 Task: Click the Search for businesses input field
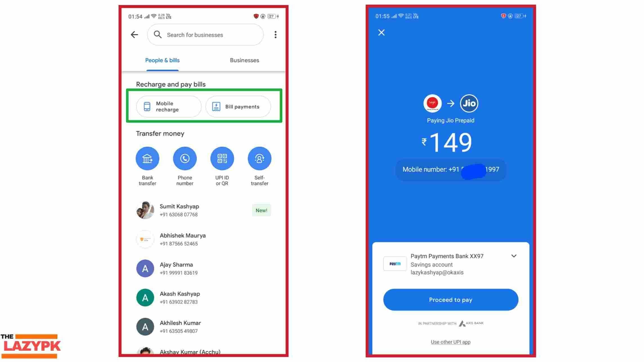coord(205,35)
